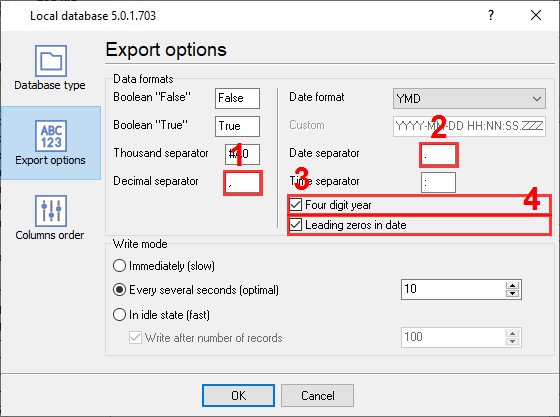This screenshot has height=417, width=560.
Task: Toggle the Leading zeros in date checkbox
Action: (x=296, y=225)
